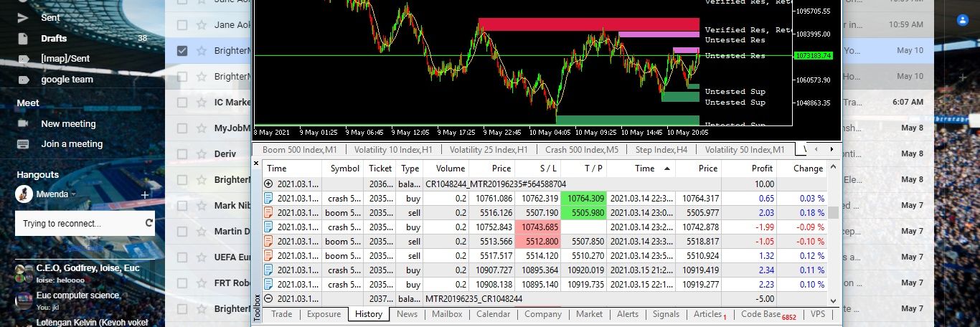Click the get add-ons plus icon in side panel
This screenshot has height=327, width=980.
point(963,77)
